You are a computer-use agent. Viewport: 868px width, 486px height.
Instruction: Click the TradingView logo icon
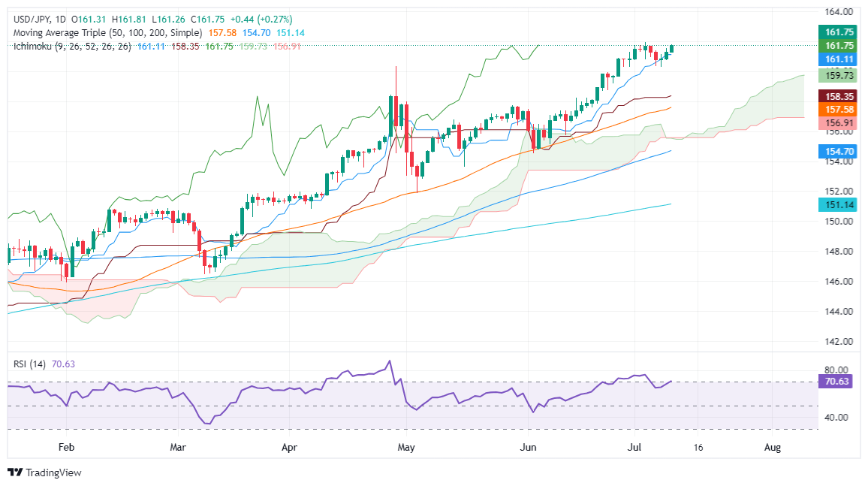pyautogui.click(x=16, y=472)
